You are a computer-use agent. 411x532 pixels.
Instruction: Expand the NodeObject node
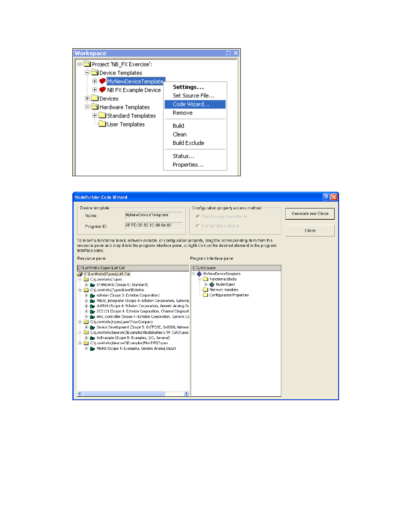[x=205, y=284]
